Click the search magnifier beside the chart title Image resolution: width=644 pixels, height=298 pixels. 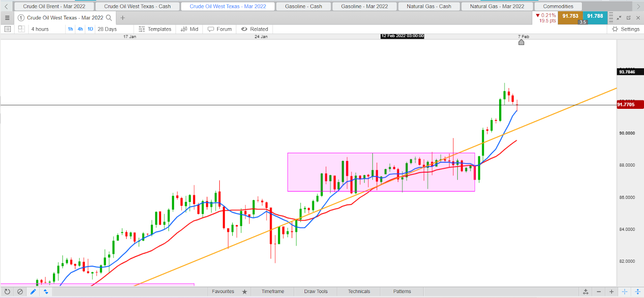click(x=109, y=18)
